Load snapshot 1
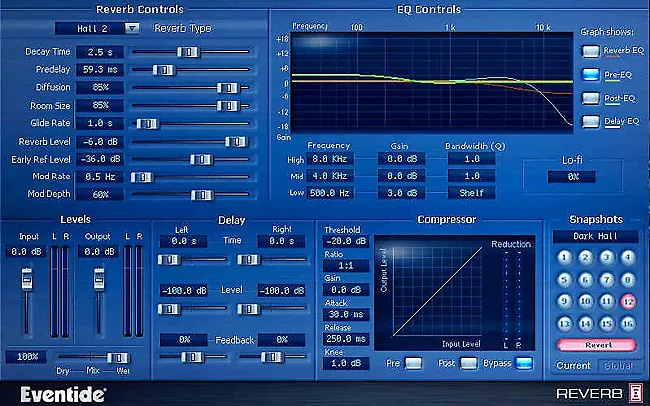This screenshot has height=406, width=650. 564,258
